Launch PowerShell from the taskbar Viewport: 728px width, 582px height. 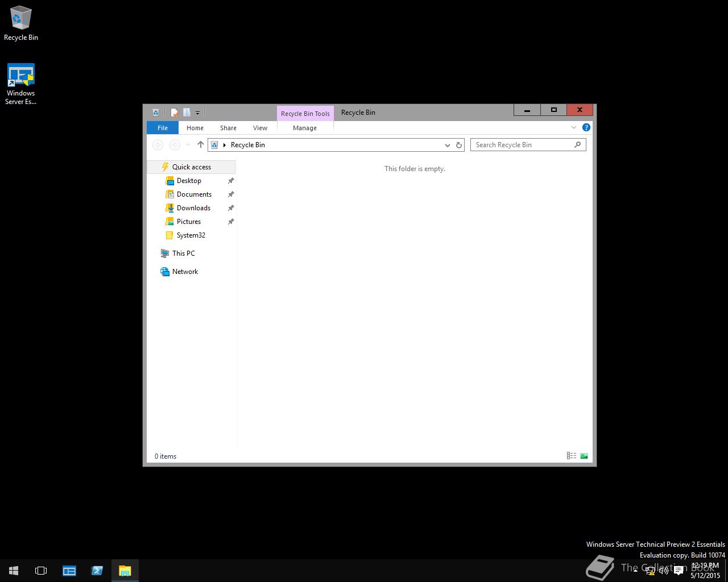[97, 571]
